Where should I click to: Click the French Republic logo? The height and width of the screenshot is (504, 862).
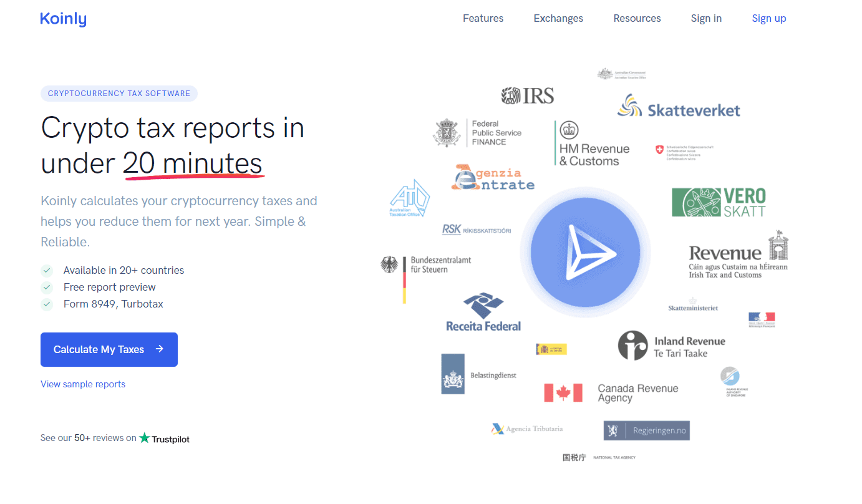point(762,320)
